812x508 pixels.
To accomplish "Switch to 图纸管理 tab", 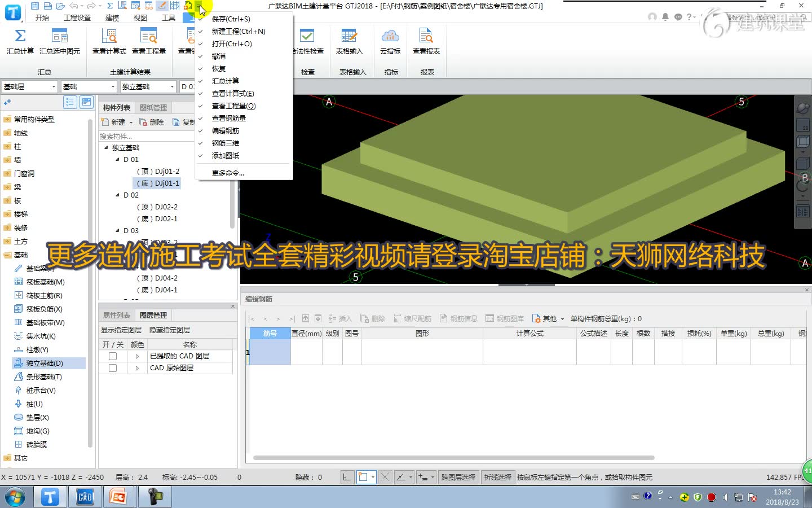I will pyautogui.click(x=153, y=107).
